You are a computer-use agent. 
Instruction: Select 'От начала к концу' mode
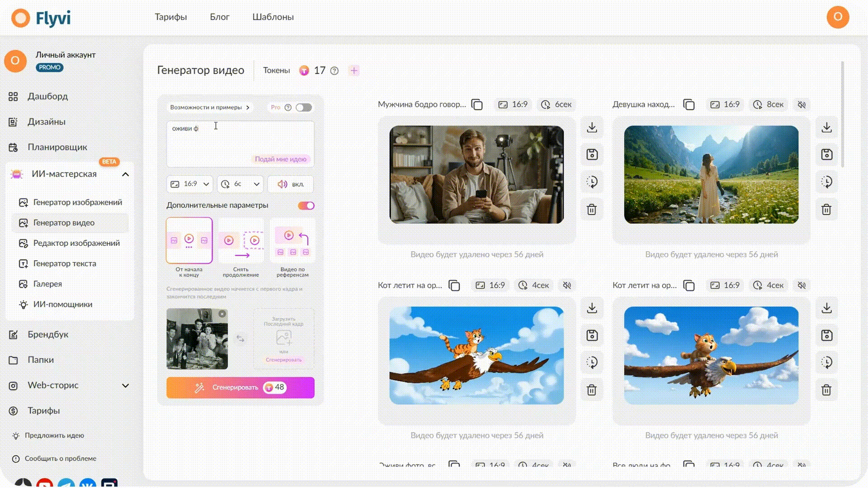point(189,247)
